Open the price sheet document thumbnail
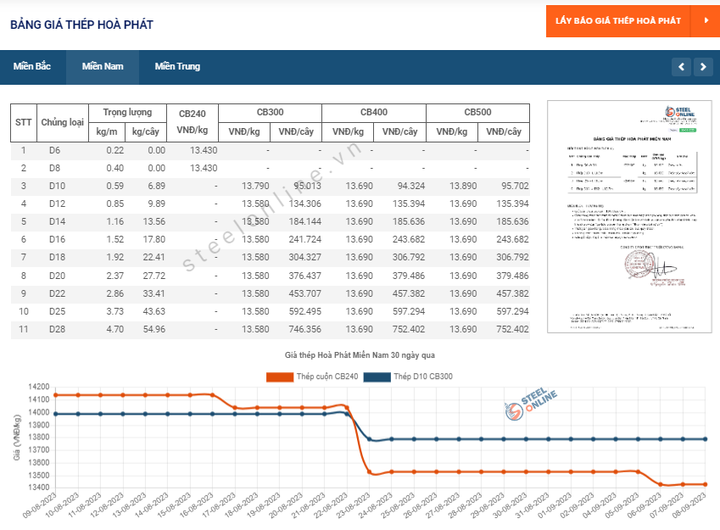 pos(630,216)
